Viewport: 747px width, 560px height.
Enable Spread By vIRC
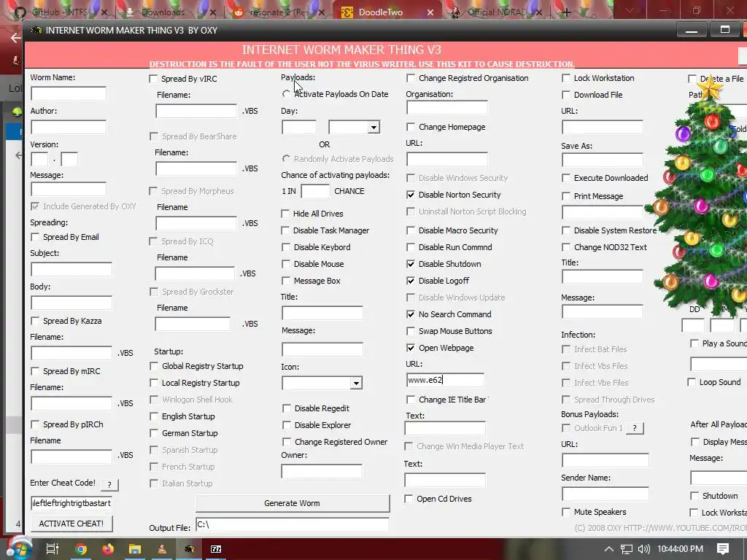click(153, 79)
